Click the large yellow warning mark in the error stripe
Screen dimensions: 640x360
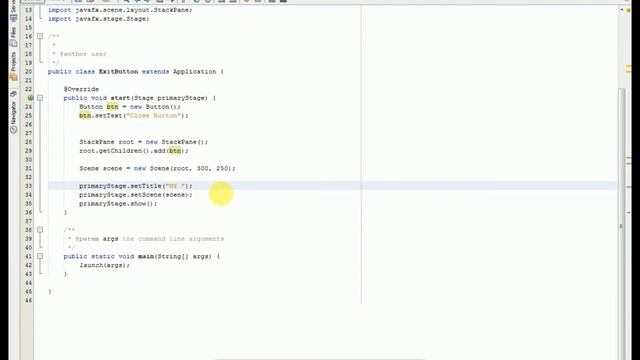click(629, 69)
